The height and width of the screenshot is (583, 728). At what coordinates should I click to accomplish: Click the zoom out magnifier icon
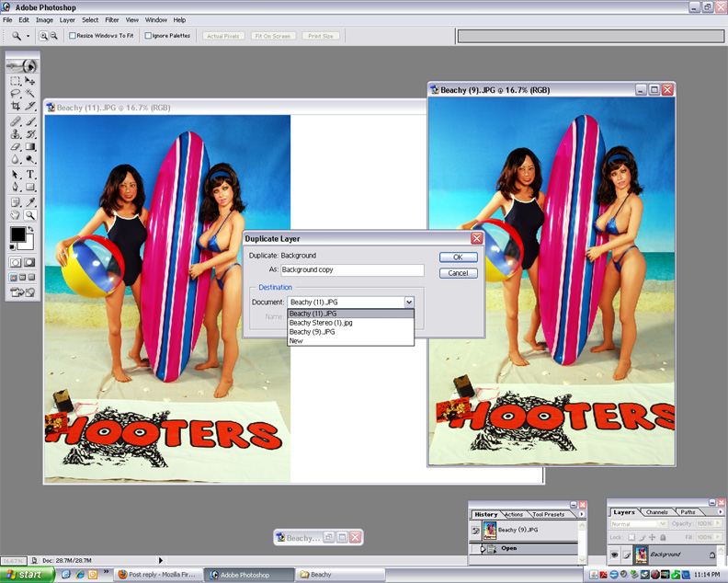tap(54, 36)
